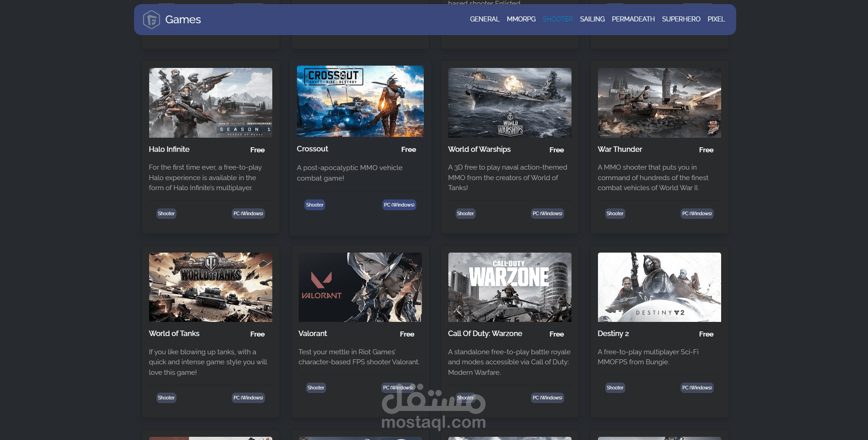Click the World of Warships cover image
This screenshot has height=440, width=868.
click(510, 103)
